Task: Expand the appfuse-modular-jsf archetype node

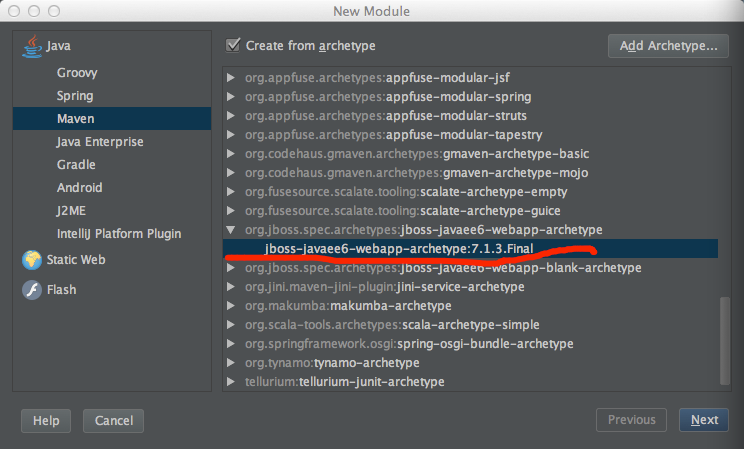Action: click(231, 77)
